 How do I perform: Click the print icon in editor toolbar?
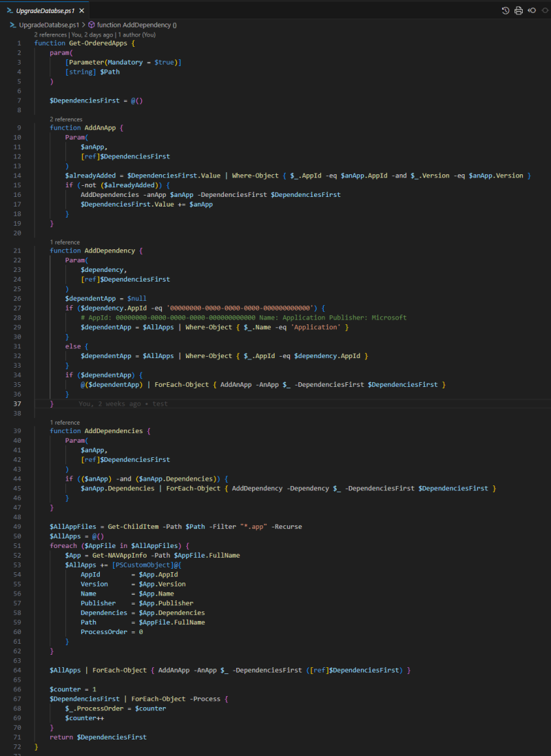(x=518, y=10)
